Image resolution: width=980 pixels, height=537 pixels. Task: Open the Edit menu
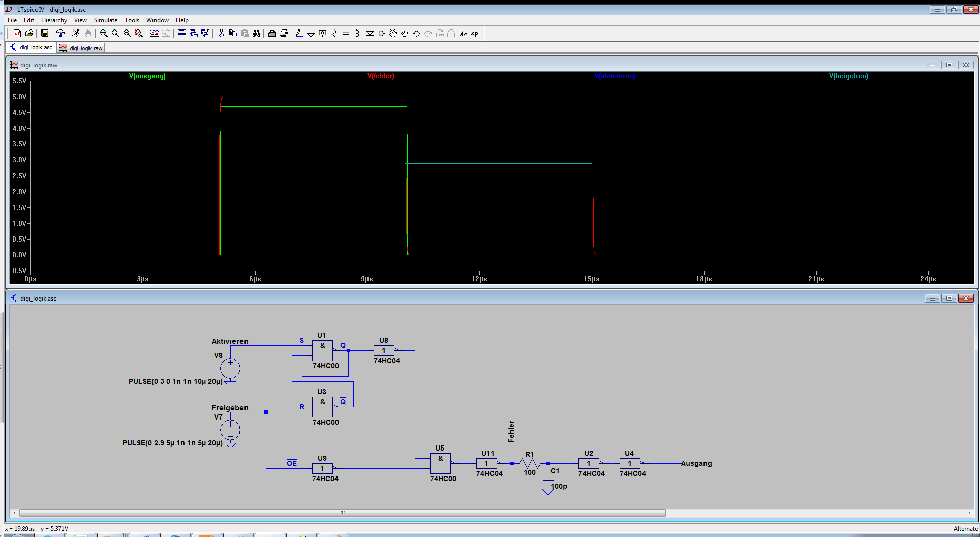[29, 20]
